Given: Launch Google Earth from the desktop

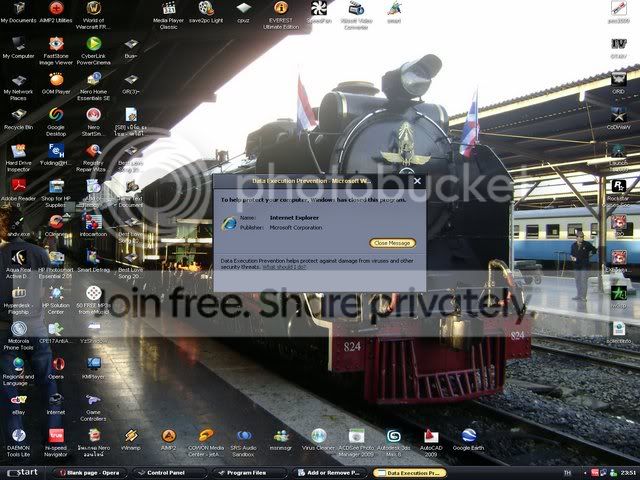Looking at the screenshot, I should (468, 436).
